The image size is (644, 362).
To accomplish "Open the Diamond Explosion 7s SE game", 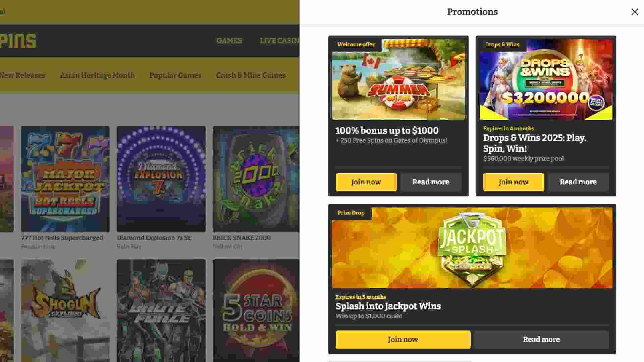I will click(x=161, y=179).
